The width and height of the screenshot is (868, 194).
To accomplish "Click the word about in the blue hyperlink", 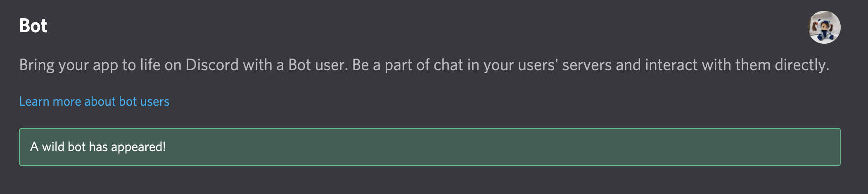I will [x=100, y=102].
